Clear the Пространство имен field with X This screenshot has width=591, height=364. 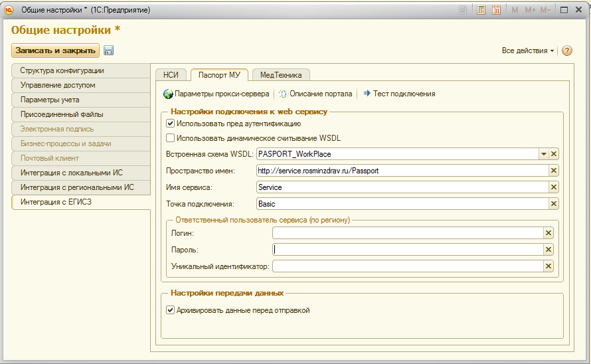click(x=554, y=171)
